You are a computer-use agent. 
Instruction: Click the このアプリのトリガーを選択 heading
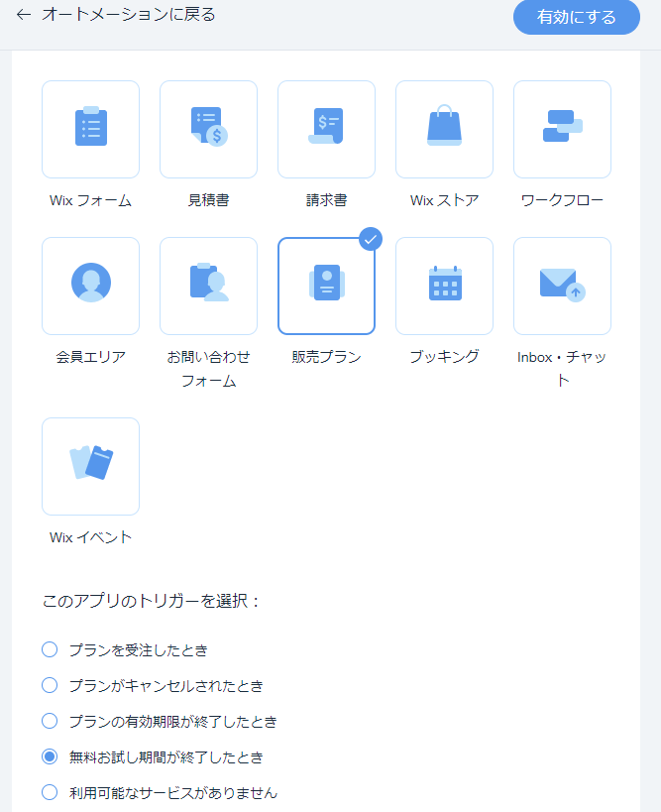[x=151, y=601]
